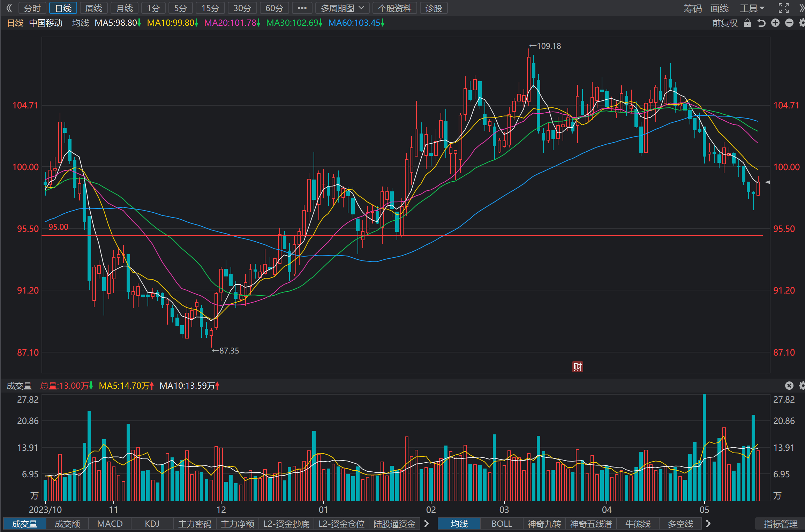Expand the 多周期图 dropdown
Viewport: 805px width, 532px height.
point(342,8)
